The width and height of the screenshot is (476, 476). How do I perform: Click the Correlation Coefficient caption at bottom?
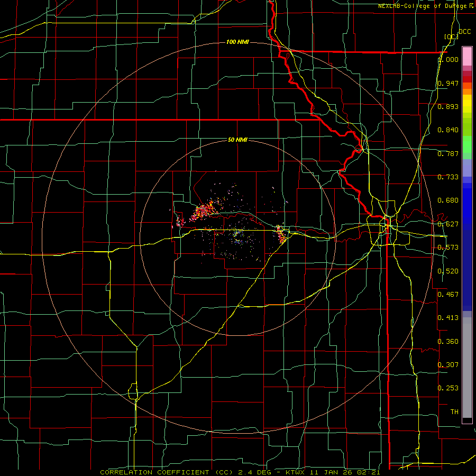click(167, 472)
